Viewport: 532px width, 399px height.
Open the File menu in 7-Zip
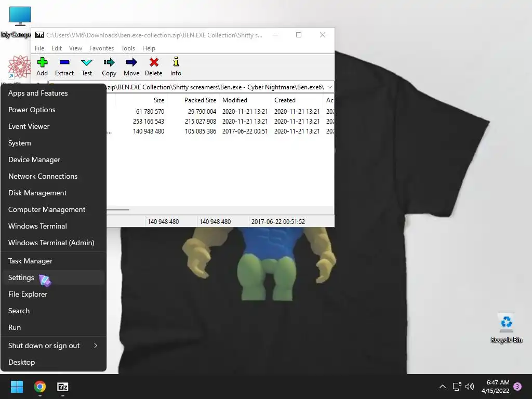39,48
